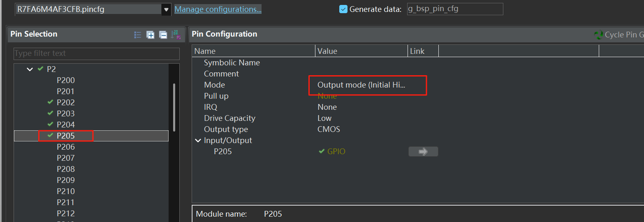Click the Pin Selection filter text box
The height and width of the screenshot is (222, 644).
97,53
